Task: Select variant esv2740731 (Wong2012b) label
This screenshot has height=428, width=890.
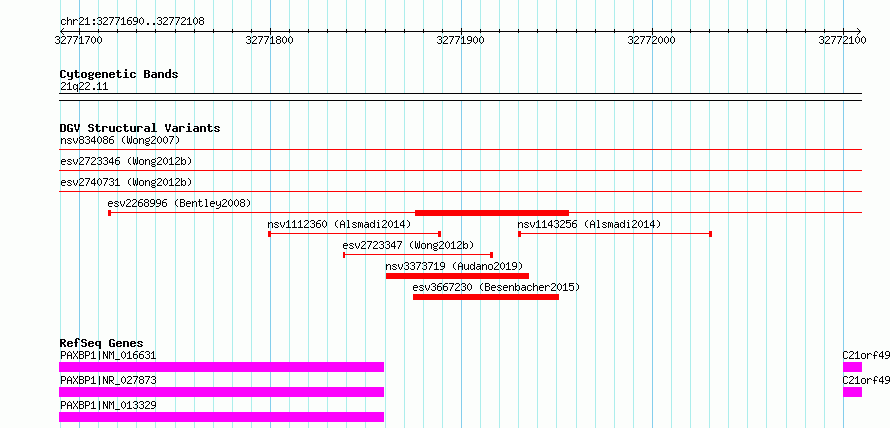Action: click(x=126, y=182)
